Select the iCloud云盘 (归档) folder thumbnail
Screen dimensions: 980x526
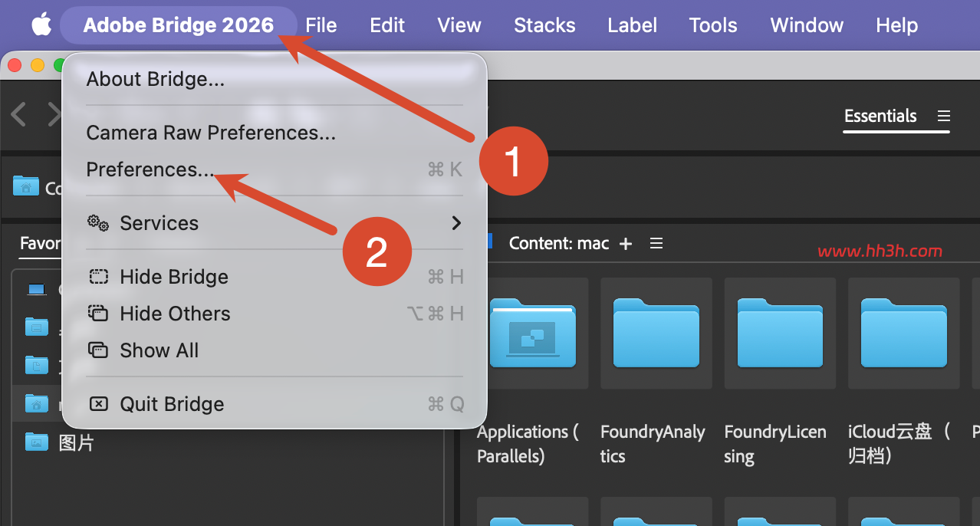click(904, 334)
